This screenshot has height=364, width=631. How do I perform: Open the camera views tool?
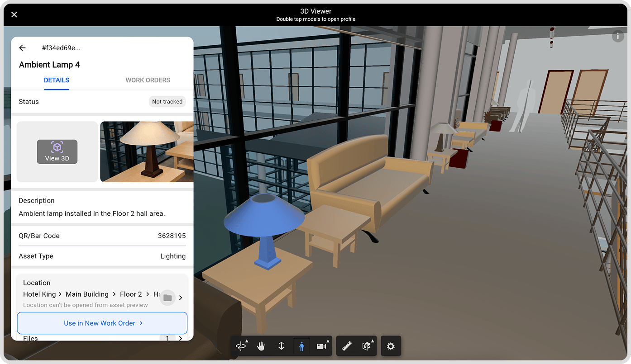[322, 346]
